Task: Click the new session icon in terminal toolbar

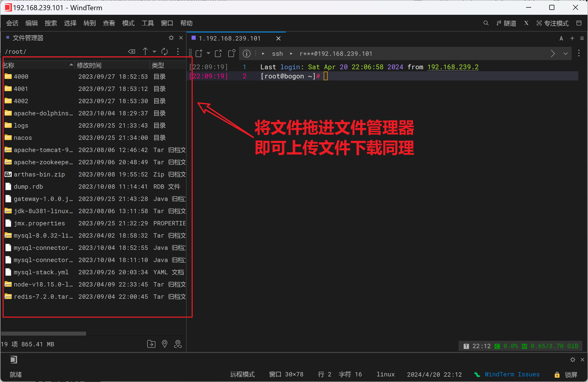Action: (199, 53)
